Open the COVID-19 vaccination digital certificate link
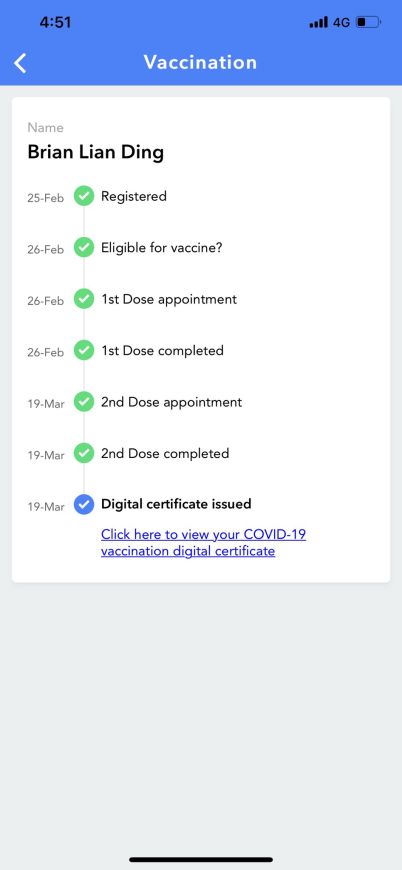This screenshot has height=870, width=402. tap(203, 543)
